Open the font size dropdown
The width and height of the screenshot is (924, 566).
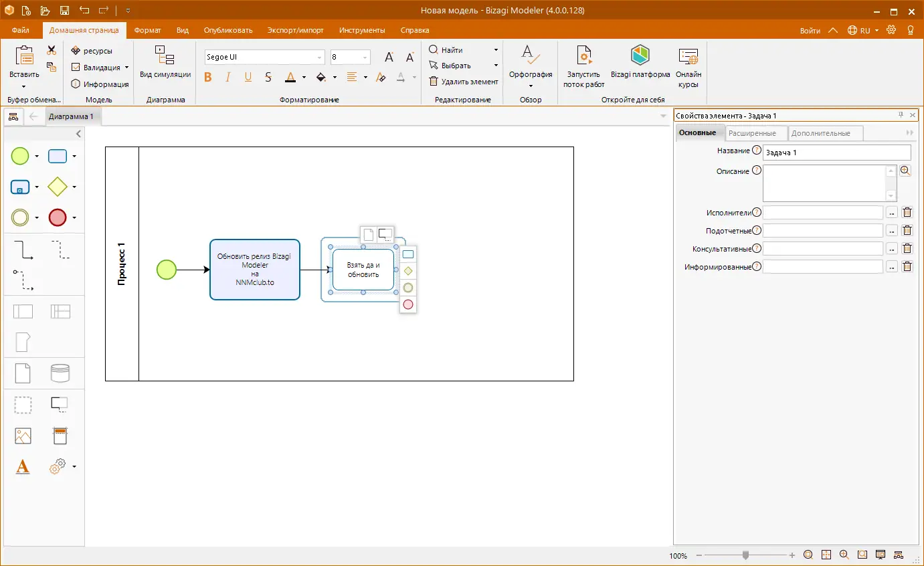[x=365, y=58]
